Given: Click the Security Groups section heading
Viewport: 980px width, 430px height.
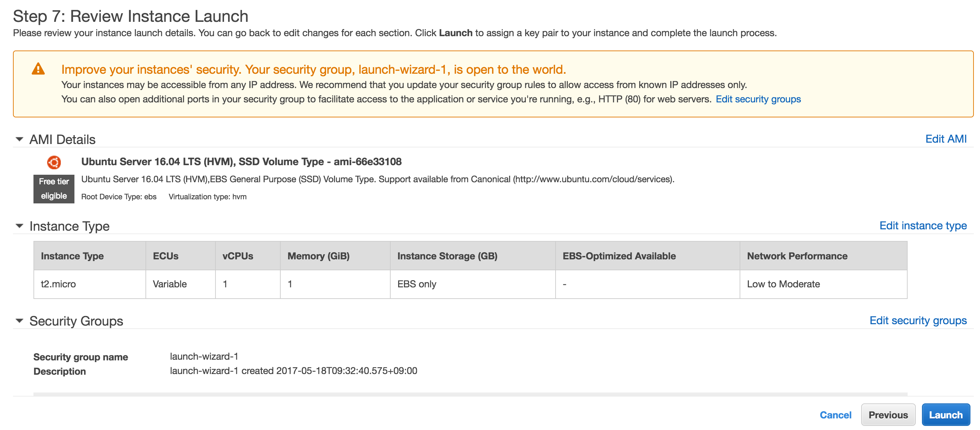Looking at the screenshot, I should pyautogui.click(x=76, y=321).
